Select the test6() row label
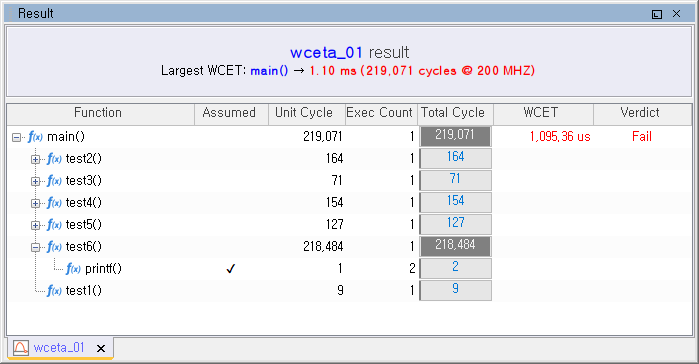Viewport: 699px width, 364px height. coord(84,246)
